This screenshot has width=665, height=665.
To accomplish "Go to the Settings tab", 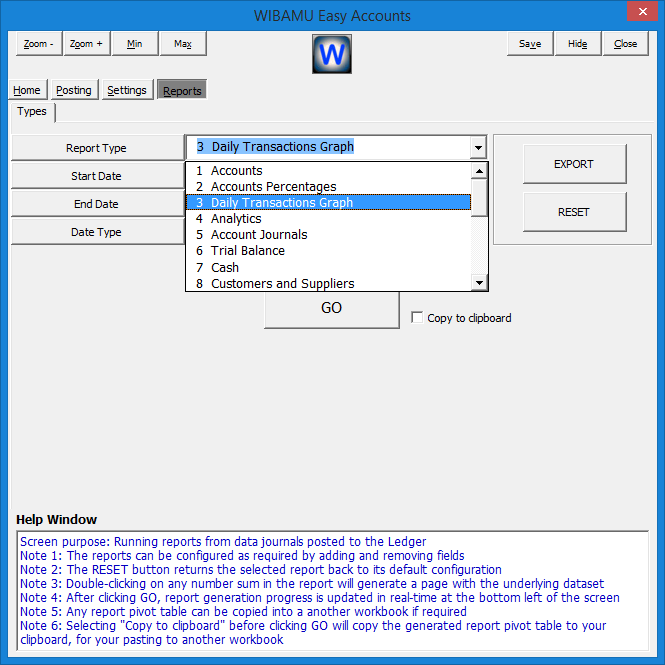I will click(x=127, y=90).
